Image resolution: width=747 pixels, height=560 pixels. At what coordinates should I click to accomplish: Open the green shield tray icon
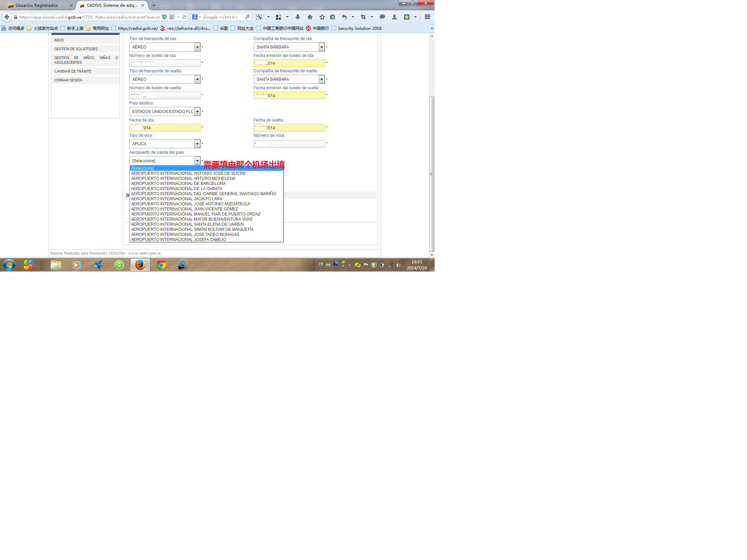coord(374,265)
